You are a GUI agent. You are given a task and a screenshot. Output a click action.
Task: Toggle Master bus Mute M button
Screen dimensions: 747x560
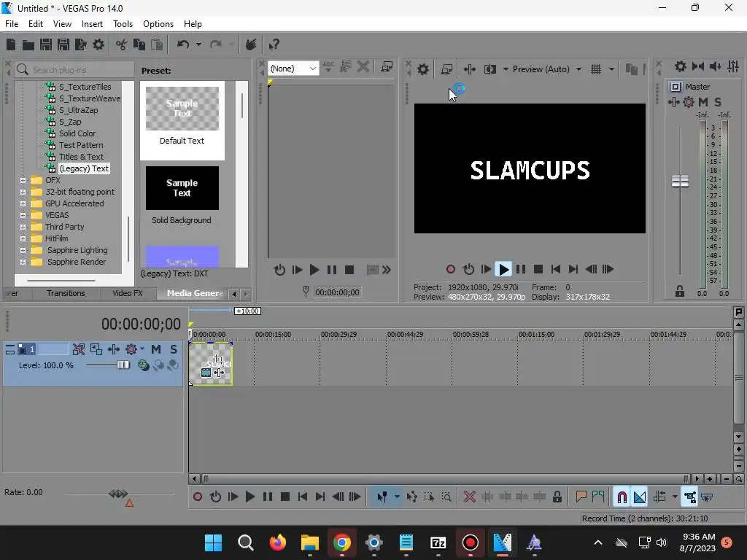pyautogui.click(x=703, y=102)
